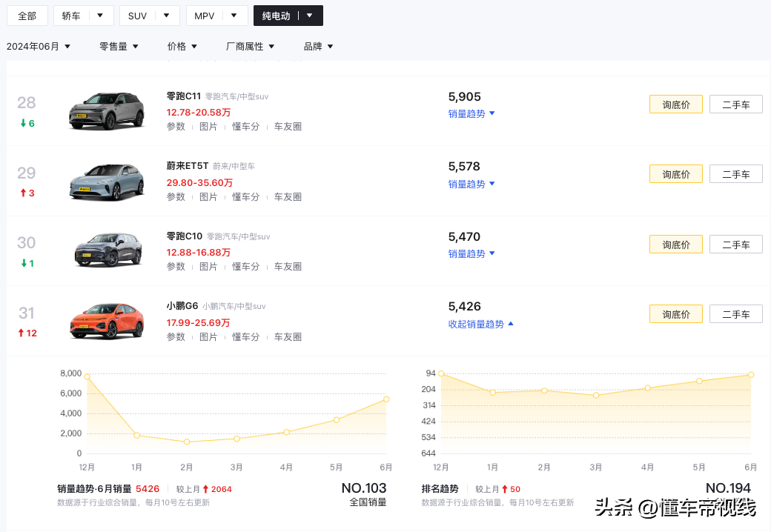Open dropdown arrow on 轿车 tab
The width and height of the screenshot is (771, 532).
tap(100, 16)
